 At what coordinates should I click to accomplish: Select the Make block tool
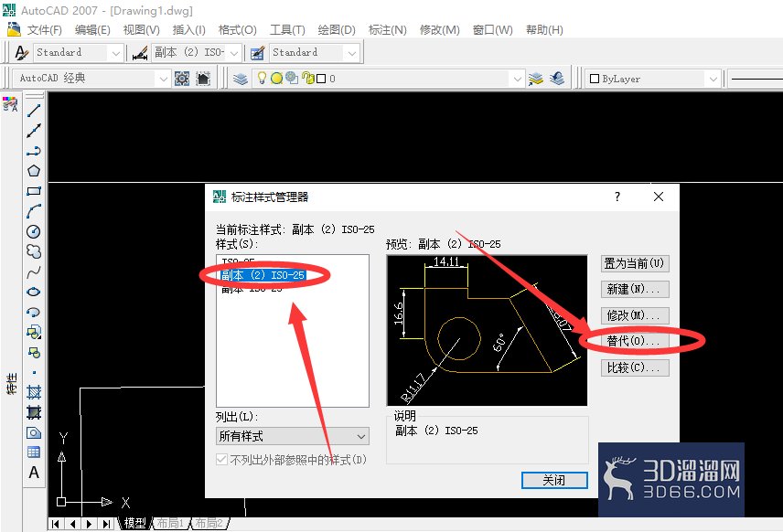click(34, 353)
